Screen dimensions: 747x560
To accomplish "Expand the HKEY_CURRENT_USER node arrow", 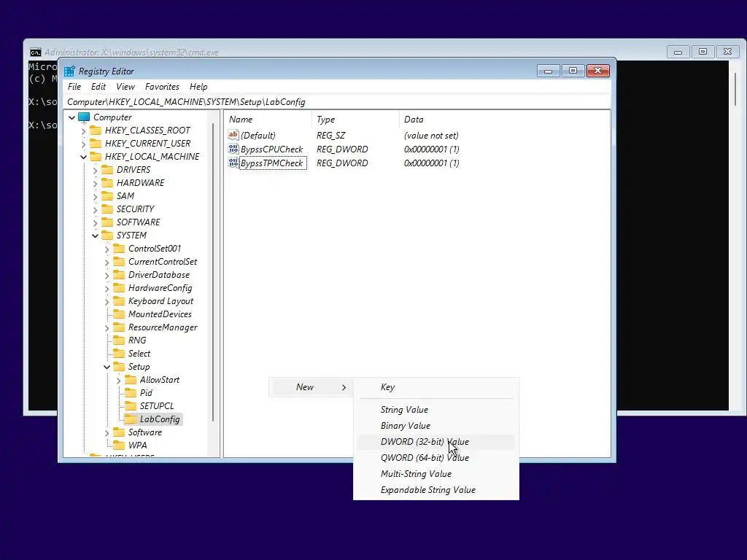I will [83, 144].
